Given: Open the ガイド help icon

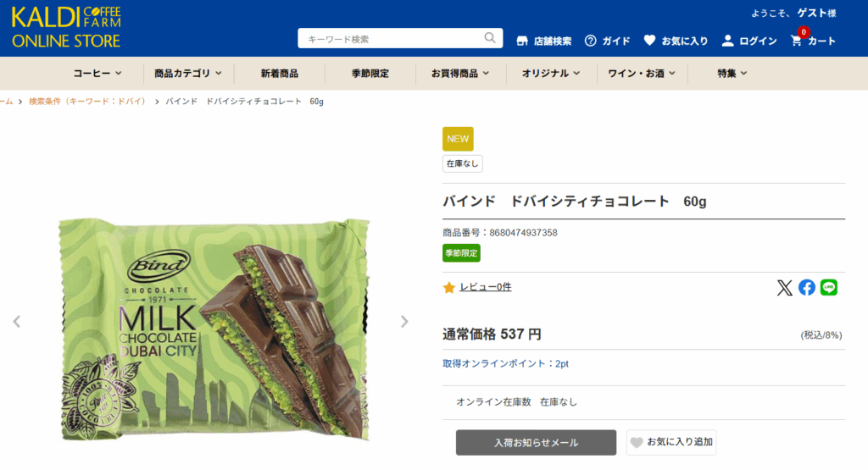Looking at the screenshot, I should [591, 41].
